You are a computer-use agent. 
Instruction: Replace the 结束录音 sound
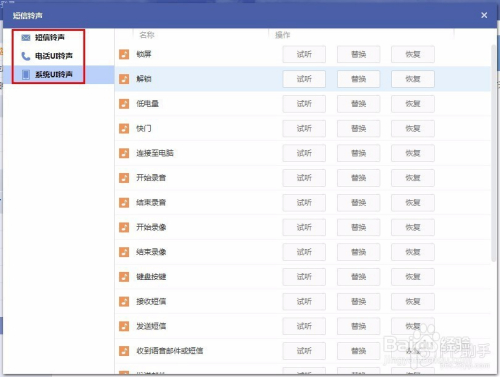tap(359, 203)
